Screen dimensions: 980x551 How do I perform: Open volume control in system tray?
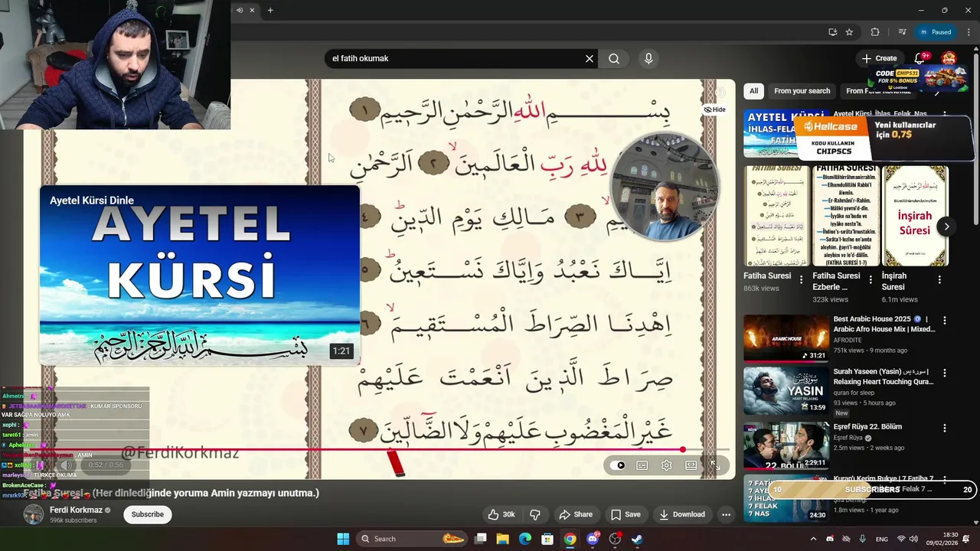pyautogui.click(x=913, y=539)
